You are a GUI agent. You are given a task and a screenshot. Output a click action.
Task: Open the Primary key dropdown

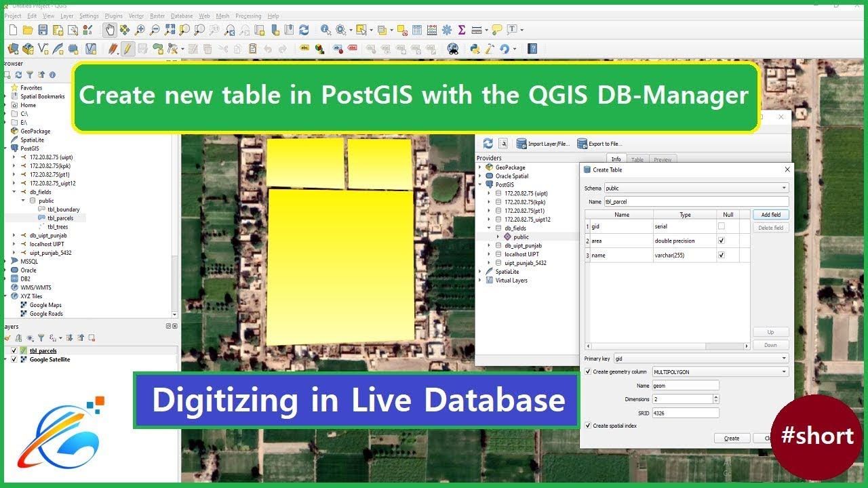[701, 359]
